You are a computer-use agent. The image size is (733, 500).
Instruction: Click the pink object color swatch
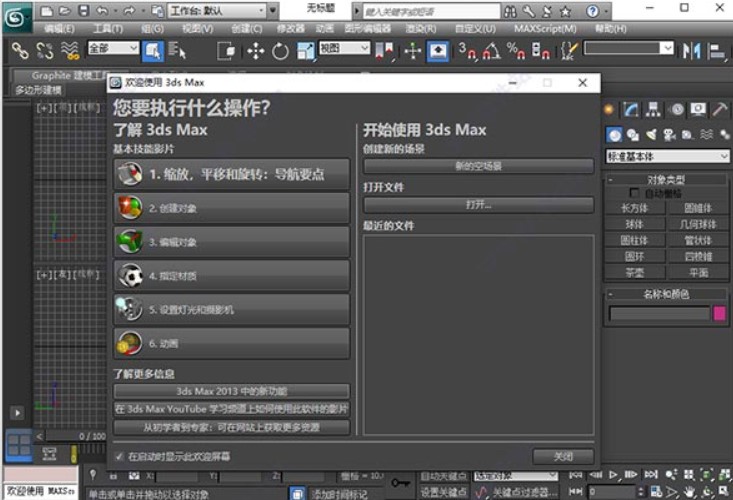click(x=719, y=313)
